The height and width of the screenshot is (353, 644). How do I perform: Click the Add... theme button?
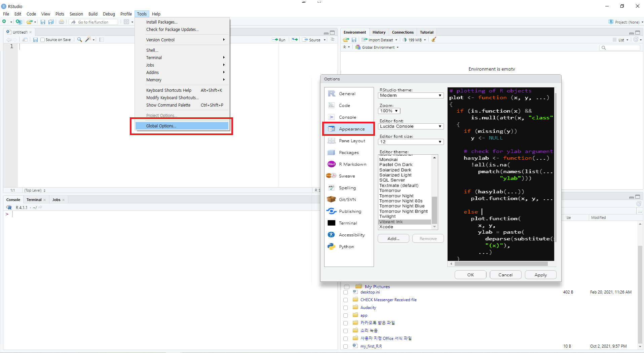click(393, 239)
